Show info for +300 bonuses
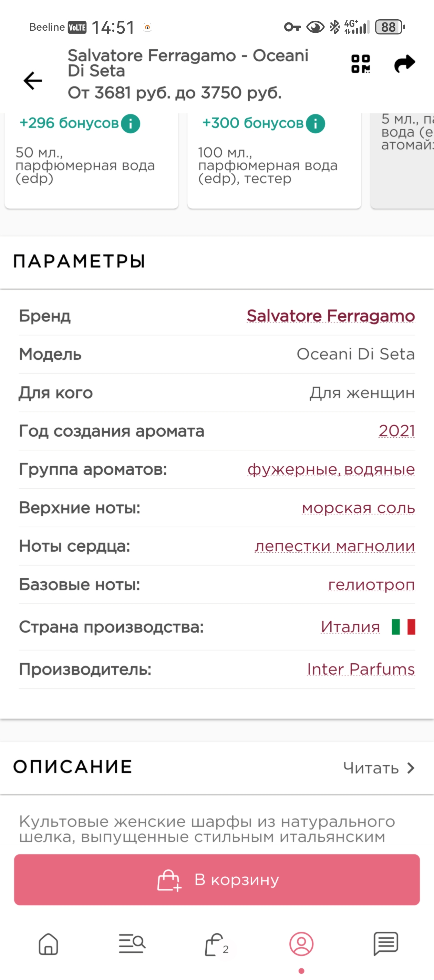Image resolution: width=434 pixels, height=980 pixels. point(315,124)
